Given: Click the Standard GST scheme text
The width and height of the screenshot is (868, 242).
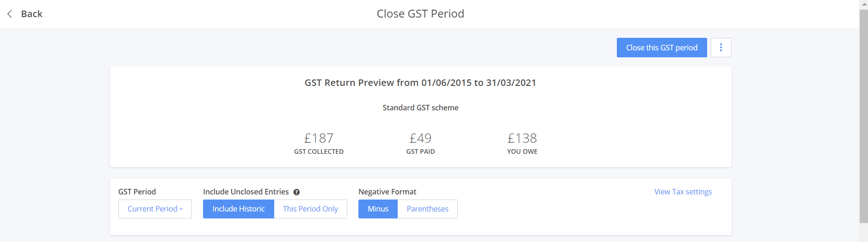Looking at the screenshot, I should pyautogui.click(x=420, y=108).
